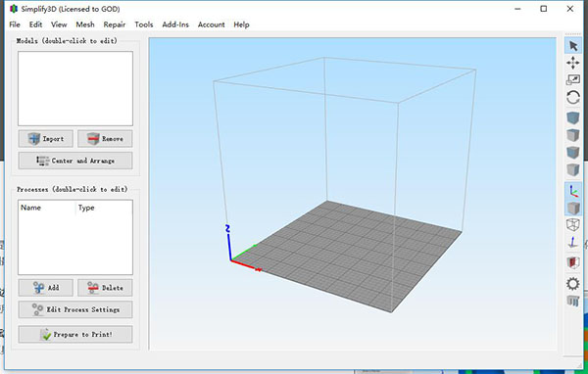Open the File menu
Viewport: 588px width, 374px height.
pyautogui.click(x=15, y=24)
